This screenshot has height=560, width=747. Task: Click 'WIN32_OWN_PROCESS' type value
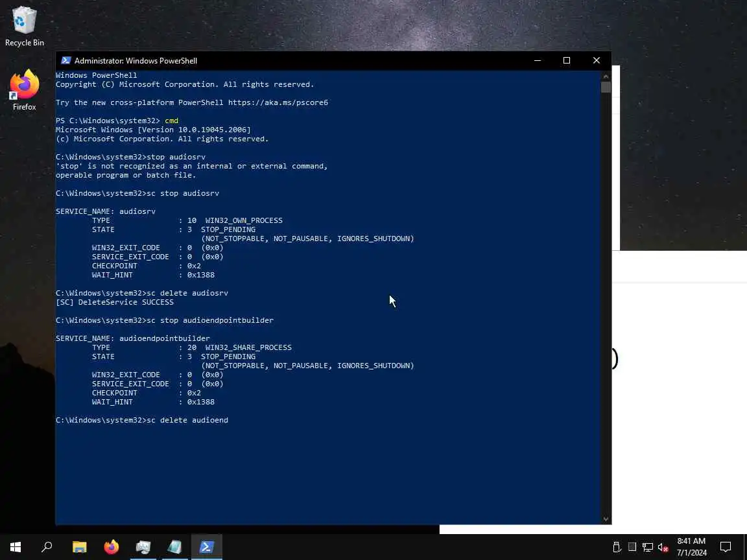(x=244, y=220)
